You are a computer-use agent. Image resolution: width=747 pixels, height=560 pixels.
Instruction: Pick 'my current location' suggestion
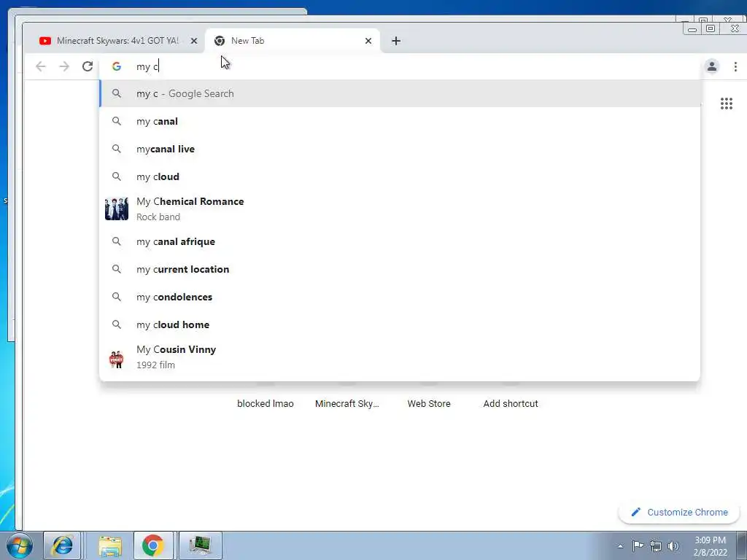coord(400,269)
